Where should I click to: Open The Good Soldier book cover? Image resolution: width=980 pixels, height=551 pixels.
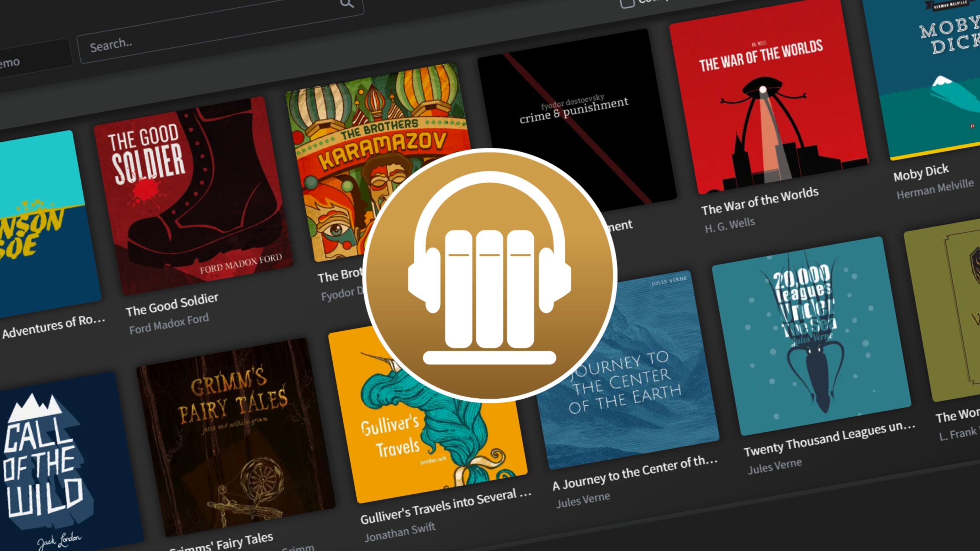[193, 195]
